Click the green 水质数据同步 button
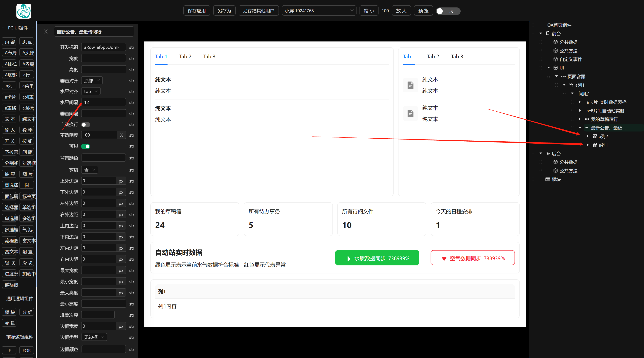 (x=377, y=258)
